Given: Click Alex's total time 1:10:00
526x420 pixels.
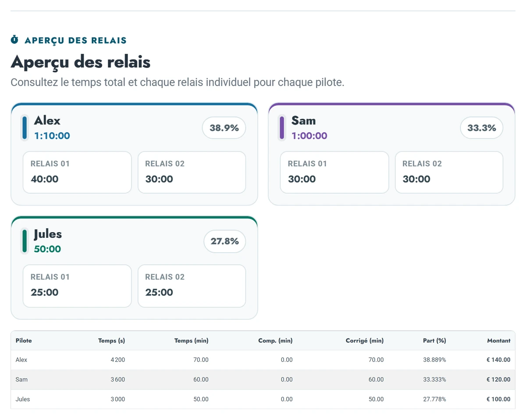Looking at the screenshot, I should point(52,136).
